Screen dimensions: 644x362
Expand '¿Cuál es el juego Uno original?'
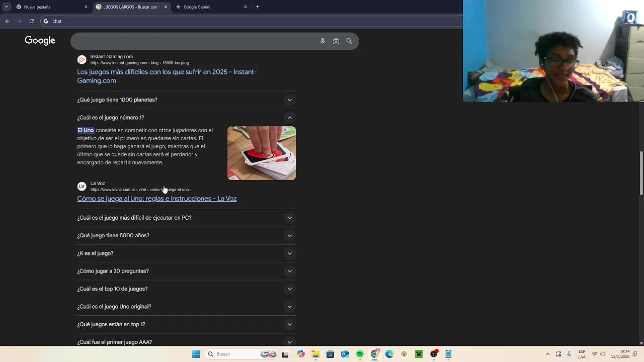tap(186, 307)
